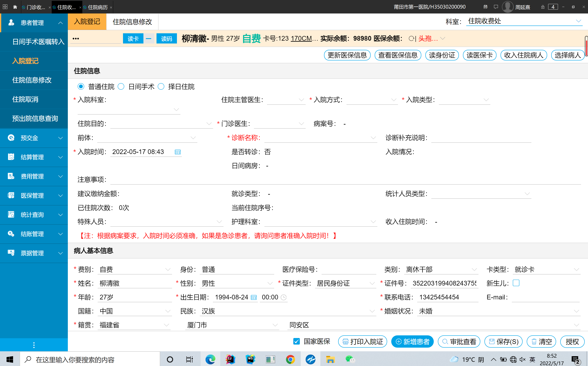Expand the 预交金 sidebar section

34,138
